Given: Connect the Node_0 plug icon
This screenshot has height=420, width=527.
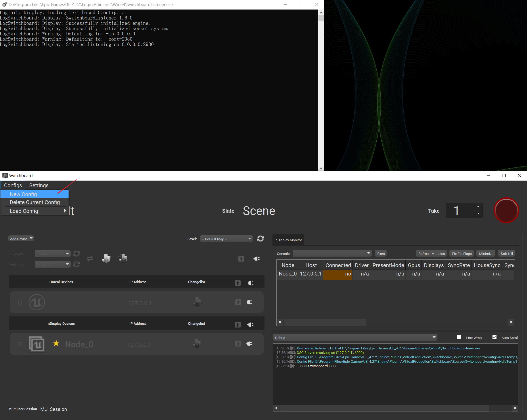Looking at the screenshot, I should click(249, 344).
